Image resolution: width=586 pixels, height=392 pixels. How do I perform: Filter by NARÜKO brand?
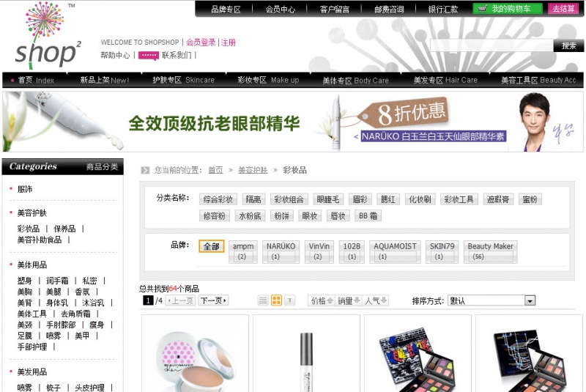[x=281, y=251]
